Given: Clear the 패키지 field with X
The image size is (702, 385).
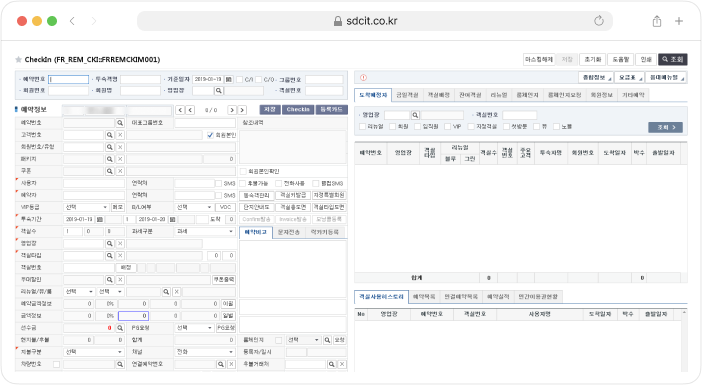Looking at the screenshot, I should pyautogui.click(x=120, y=159).
